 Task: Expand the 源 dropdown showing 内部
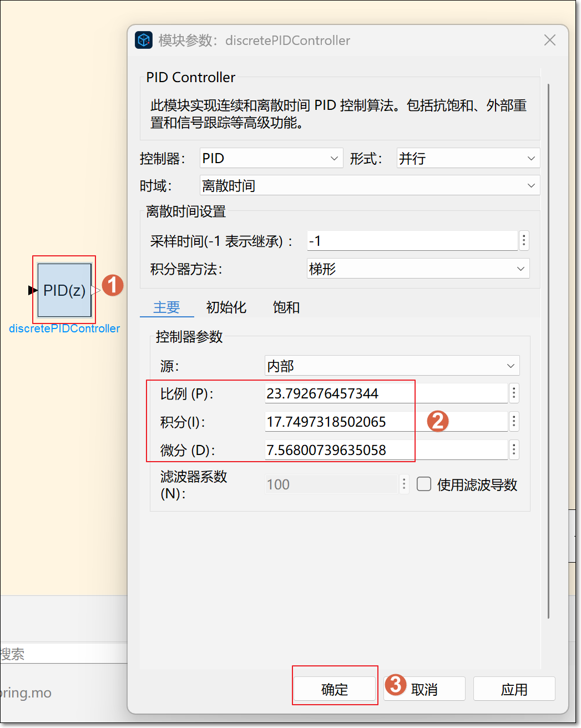[392, 366]
